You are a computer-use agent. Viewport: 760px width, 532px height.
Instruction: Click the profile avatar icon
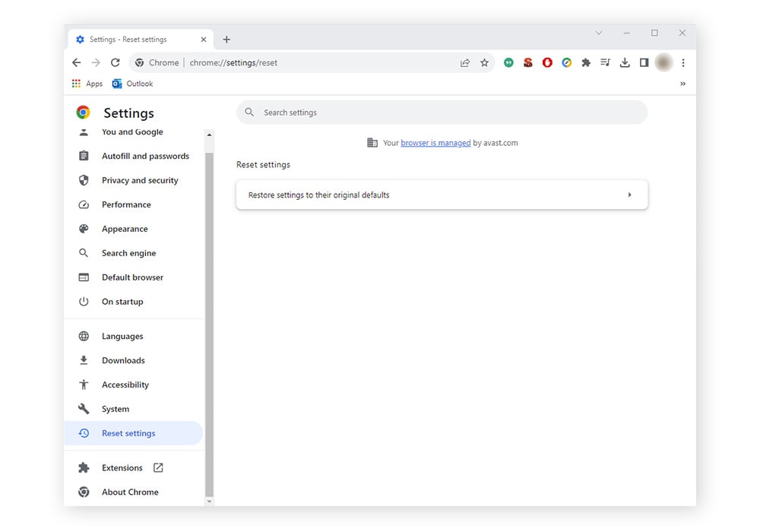663,63
